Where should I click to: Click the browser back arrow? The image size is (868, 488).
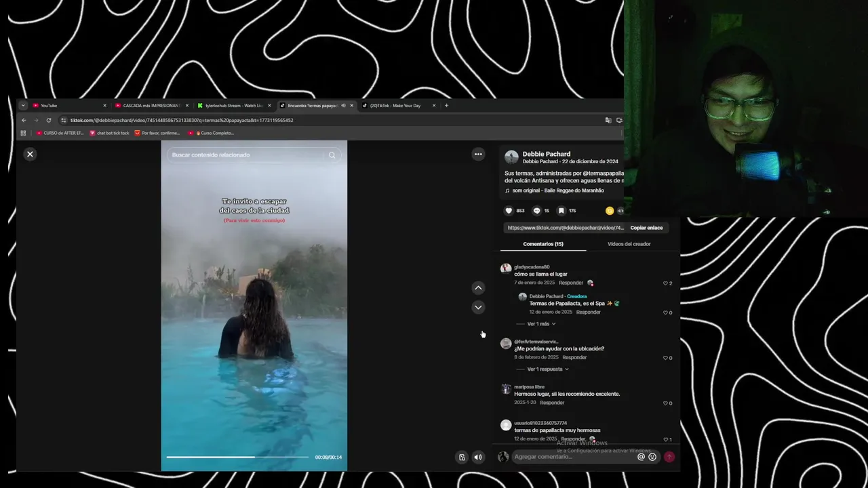(x=24, y=120)
